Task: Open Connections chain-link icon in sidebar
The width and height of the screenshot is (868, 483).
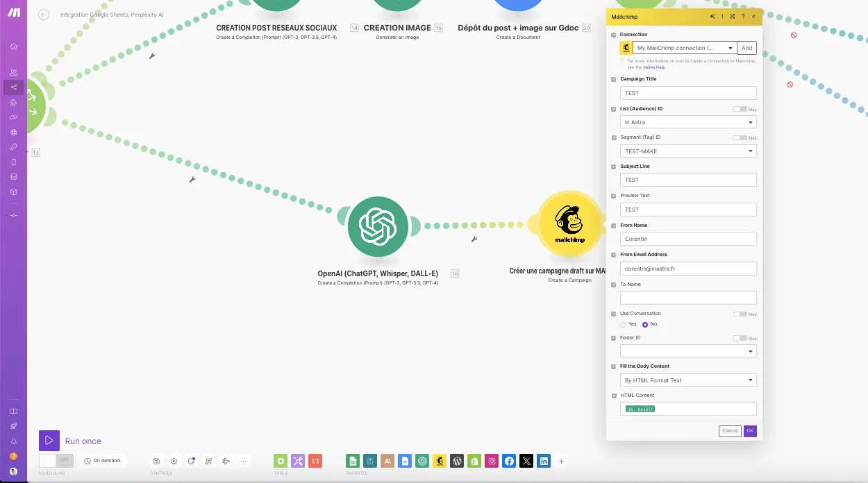Action: [x=13, y=117]
